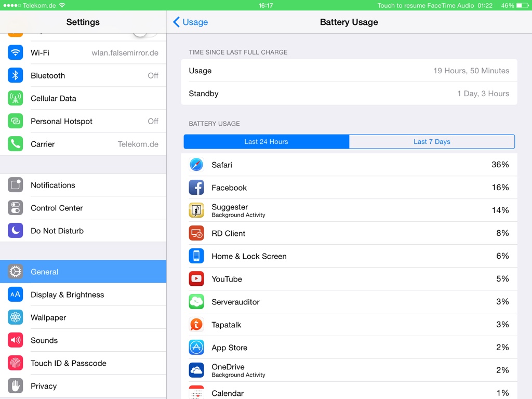This screenshot has height=399, width=532.
Task: Open Wi-Fi network wlan.falsemirror.de
Action: (x=83, y=52)
